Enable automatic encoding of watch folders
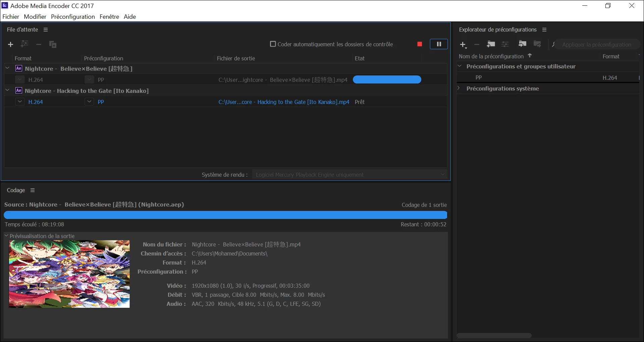 point(273,44)
